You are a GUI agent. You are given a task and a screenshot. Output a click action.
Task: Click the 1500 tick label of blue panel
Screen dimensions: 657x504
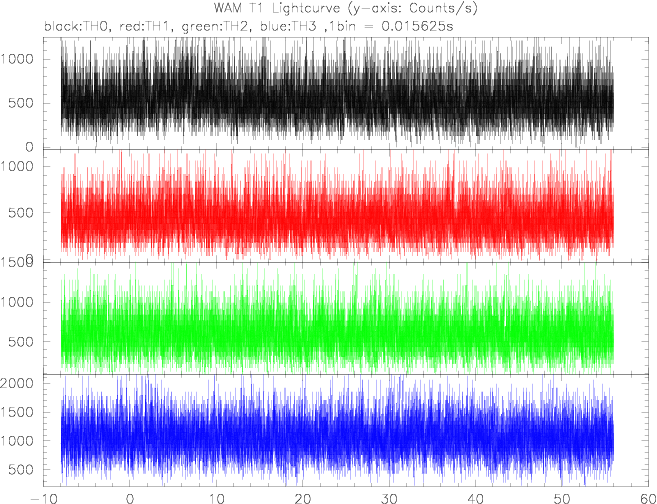tap(16, 412)
